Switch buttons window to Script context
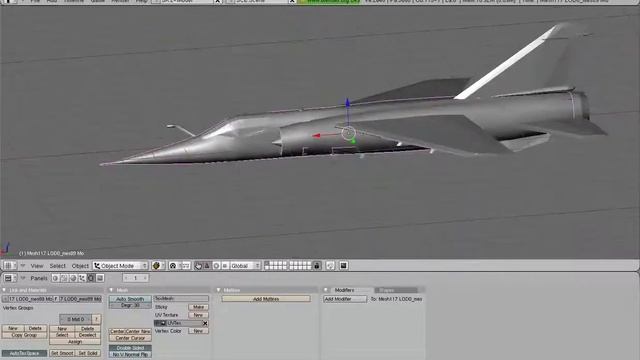 (x=64, y=278)
